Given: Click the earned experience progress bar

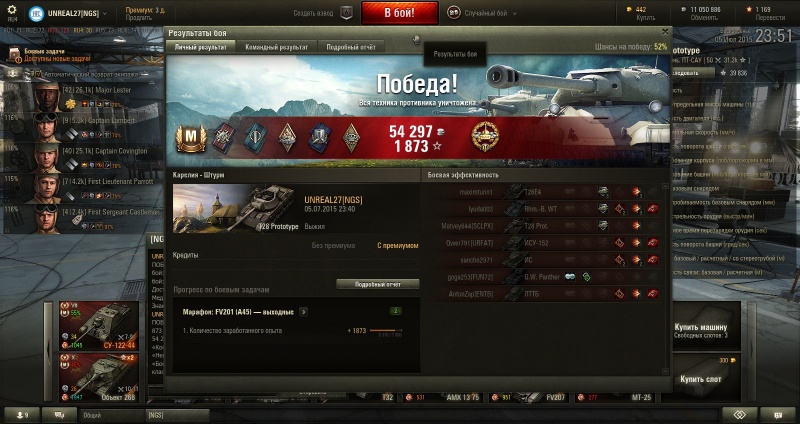Looking at the screenshot, I should click(x=386, y=331).
